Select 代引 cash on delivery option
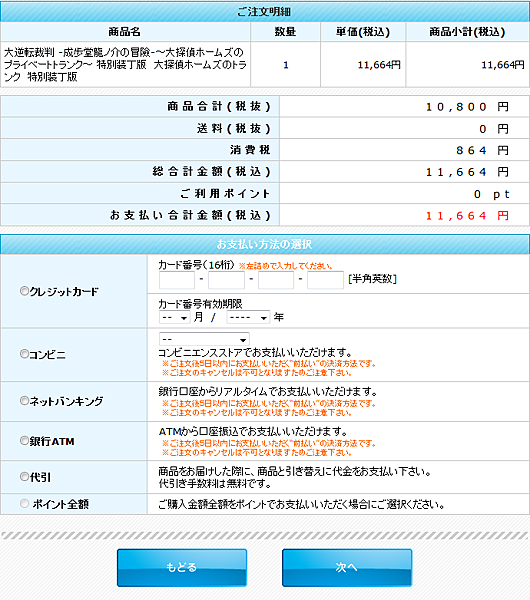Screen dimensions: 530x600 24,477
